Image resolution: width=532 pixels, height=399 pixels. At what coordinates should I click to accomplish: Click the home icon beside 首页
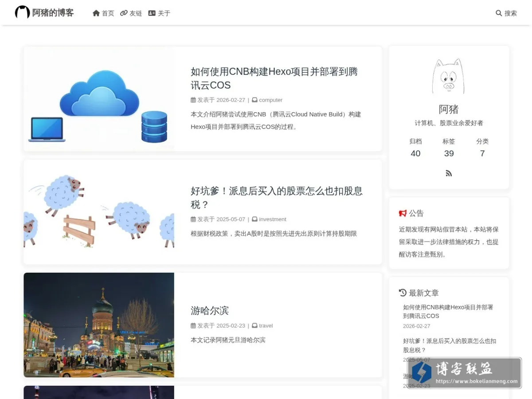(96, 13)
